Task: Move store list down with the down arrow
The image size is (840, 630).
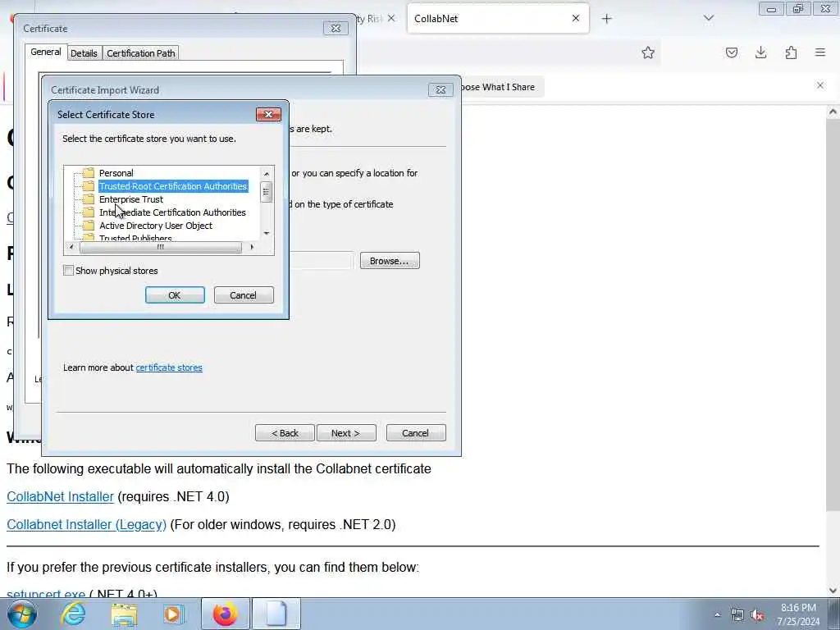Action: (x=267, y=233)
